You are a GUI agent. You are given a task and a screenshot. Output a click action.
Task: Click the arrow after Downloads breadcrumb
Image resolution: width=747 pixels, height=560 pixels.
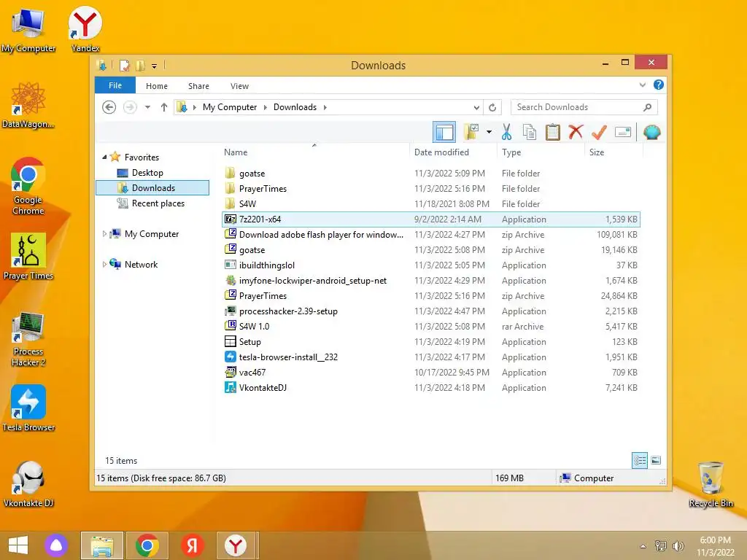click(325, 107)
